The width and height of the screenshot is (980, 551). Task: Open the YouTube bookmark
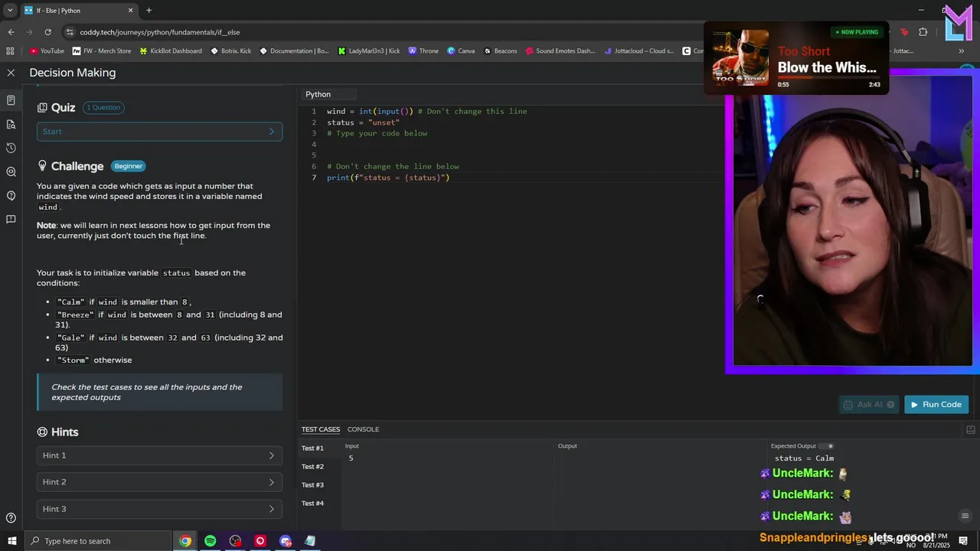(47, 51)
